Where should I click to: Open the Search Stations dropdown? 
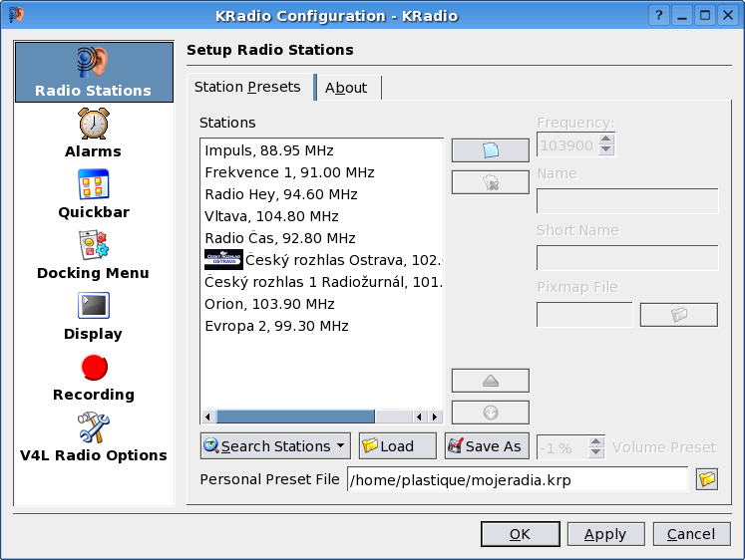(x=275, y=446)
